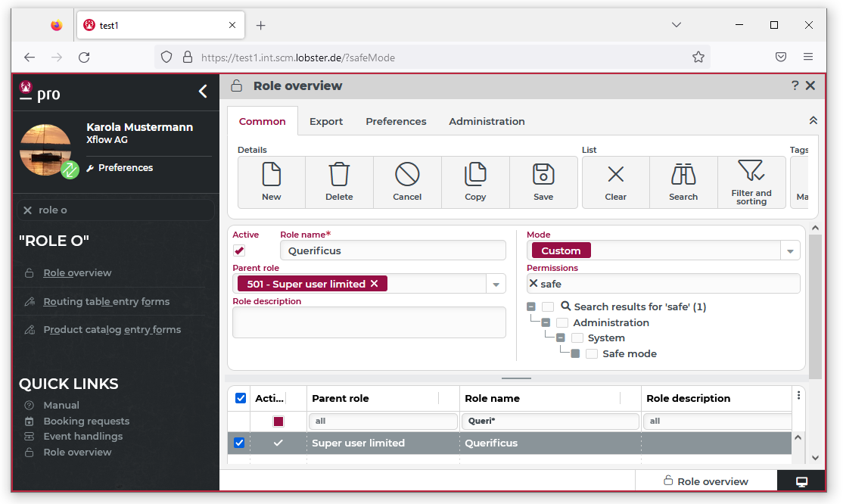
Task: Click Role overview tab in bottom bar
Action: (706, 481)
